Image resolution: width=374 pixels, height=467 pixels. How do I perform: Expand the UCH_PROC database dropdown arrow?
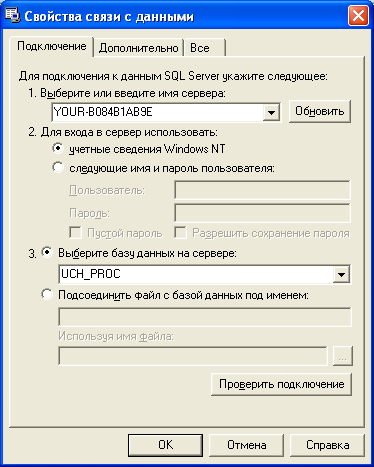click(341, 274)
